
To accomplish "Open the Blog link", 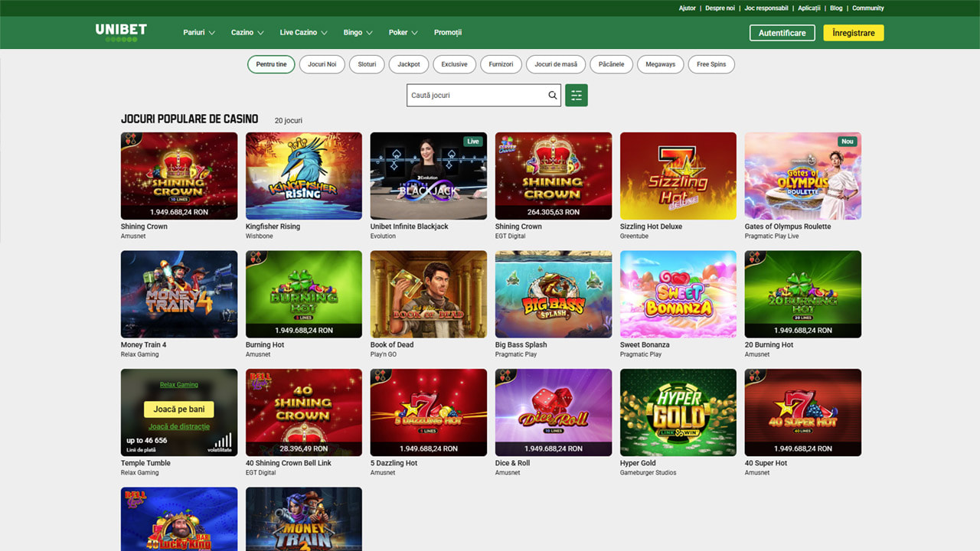I will point(836,8).
